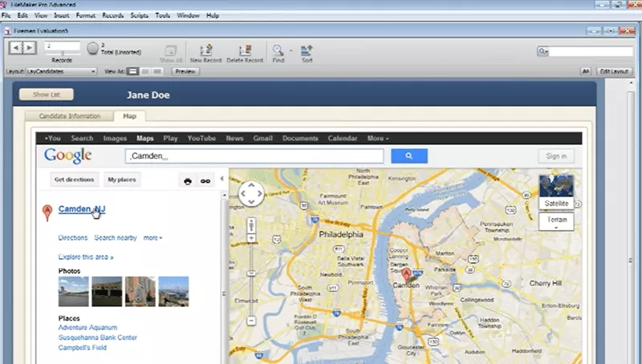This screenshot has height=364, width=642.
Task: Click the map zoom slider track
Action: coord(251,279)
